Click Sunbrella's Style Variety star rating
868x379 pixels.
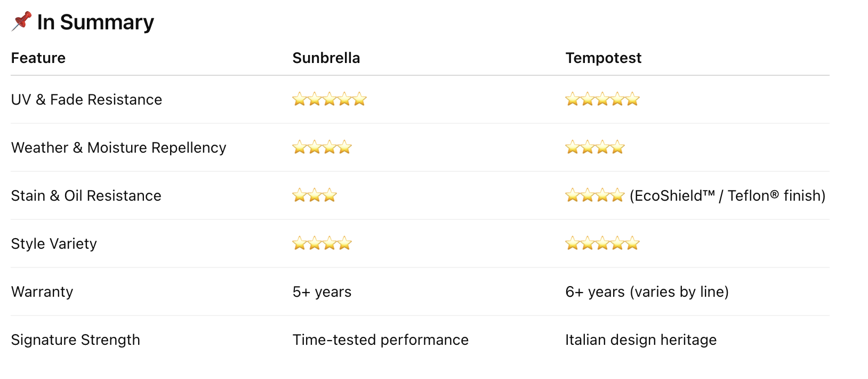322,243
